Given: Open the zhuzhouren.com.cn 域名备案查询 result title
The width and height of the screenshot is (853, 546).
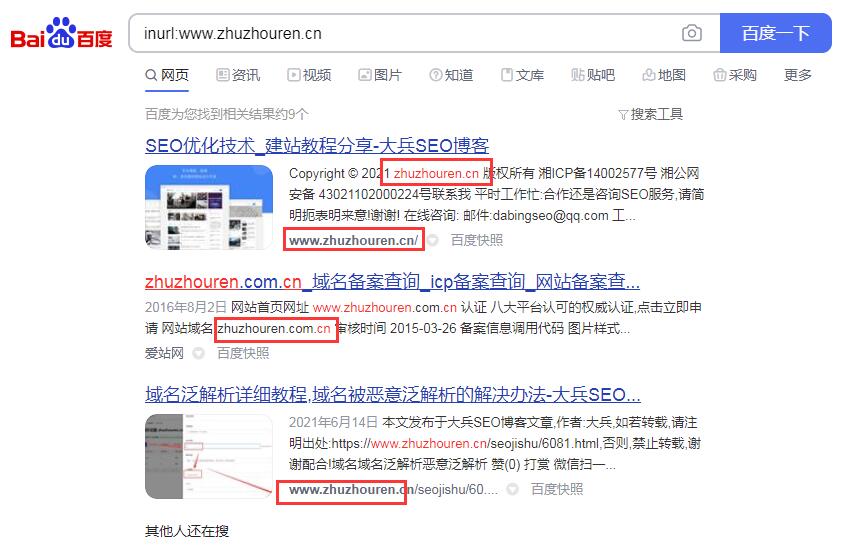Looking at the screenshot, I should click(392, 282).
